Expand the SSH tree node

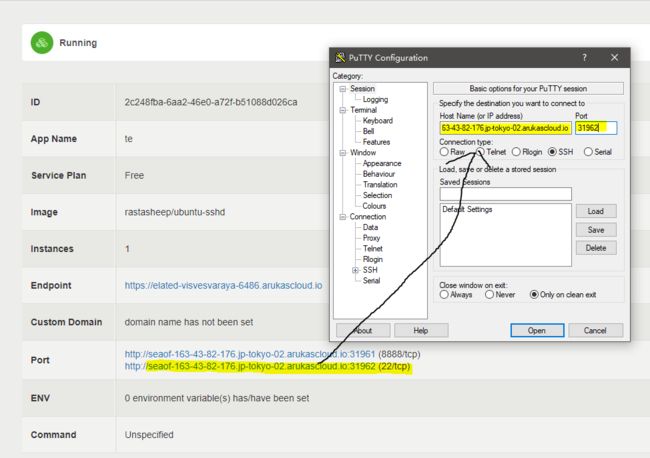pos(355,270)
